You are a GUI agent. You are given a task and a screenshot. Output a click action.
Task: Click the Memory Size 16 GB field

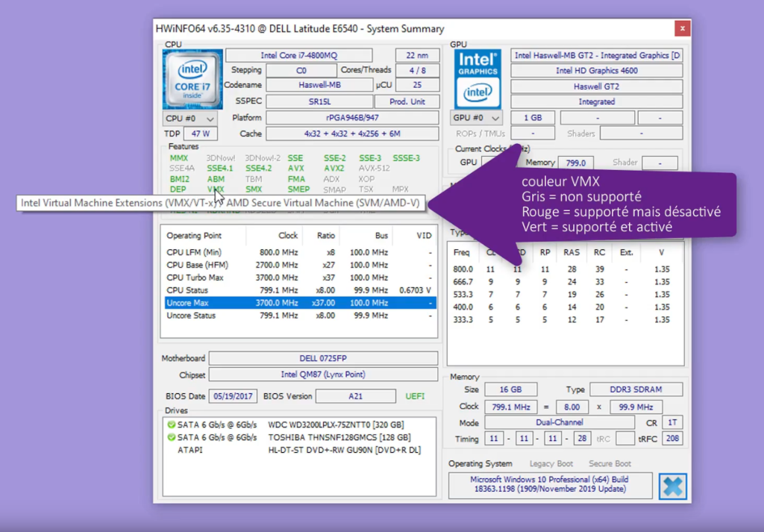(510, 389)
